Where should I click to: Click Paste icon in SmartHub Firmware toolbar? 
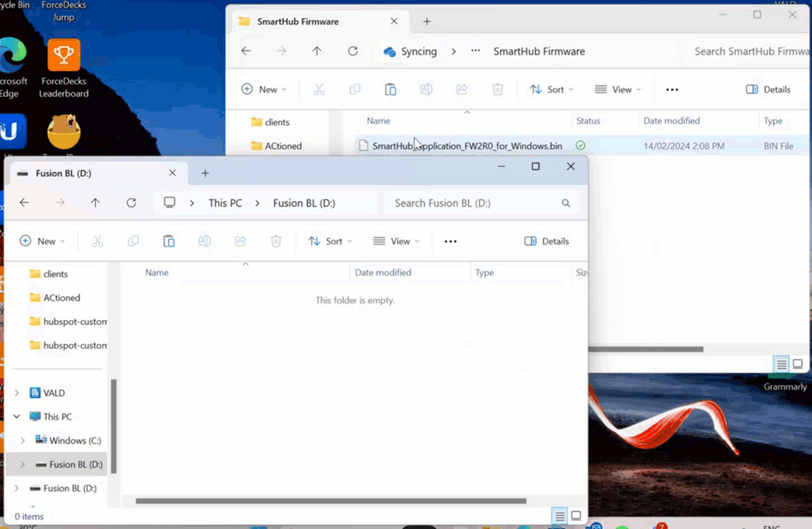coord(391,89)
